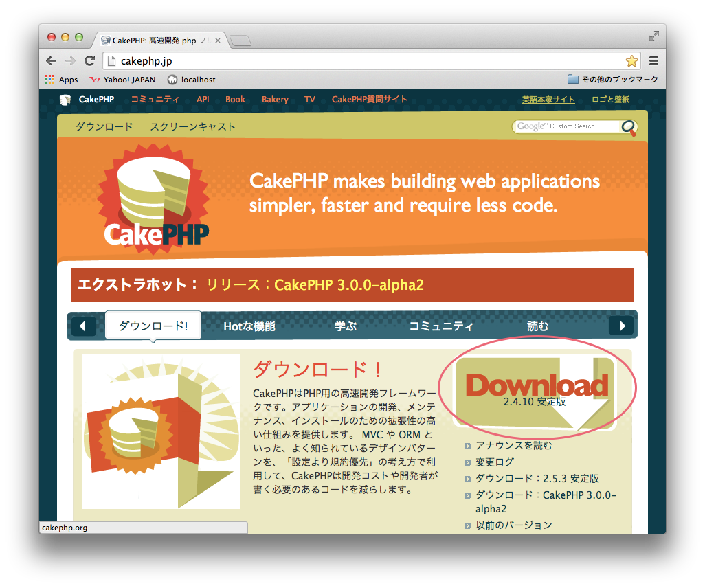Screen dimensions: 705x588
Task: Select the コミュニティ tab in carousel
Action: pos(441,326)
